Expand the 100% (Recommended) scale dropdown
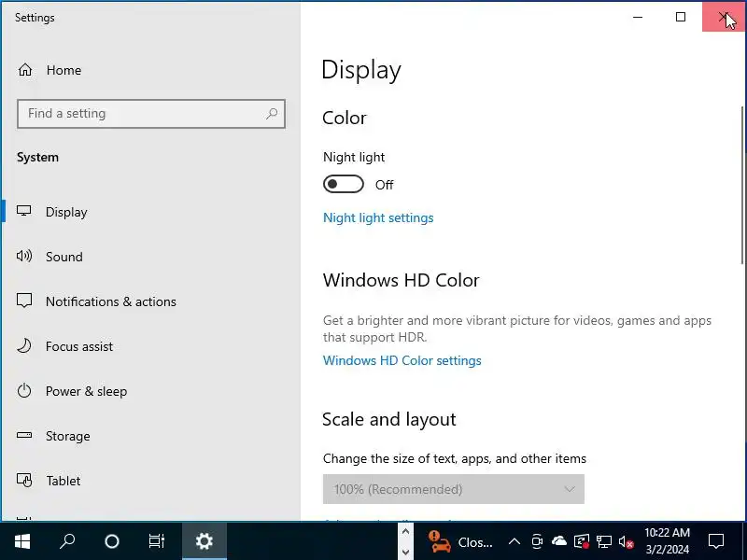This screenshot has height=560, width=747. (454, 489)
